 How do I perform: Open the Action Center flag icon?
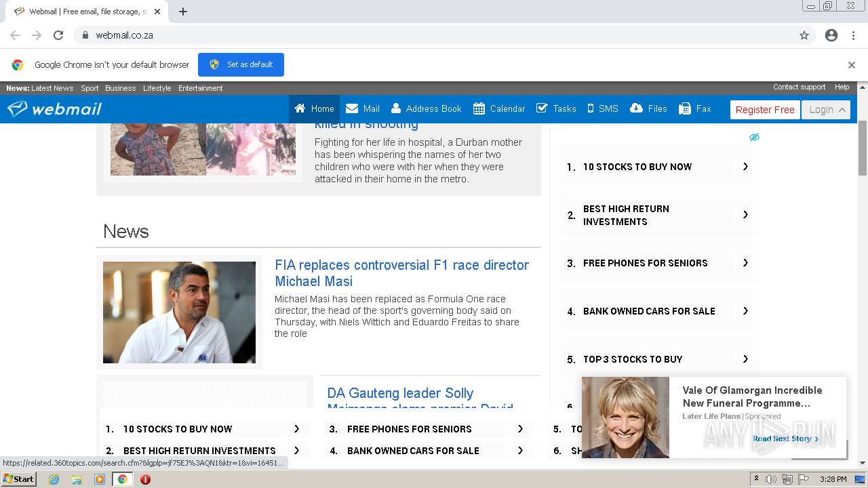(804, 479)
